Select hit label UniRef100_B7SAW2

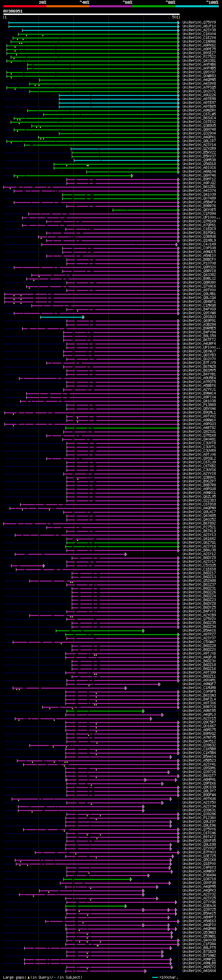point(199,955)
